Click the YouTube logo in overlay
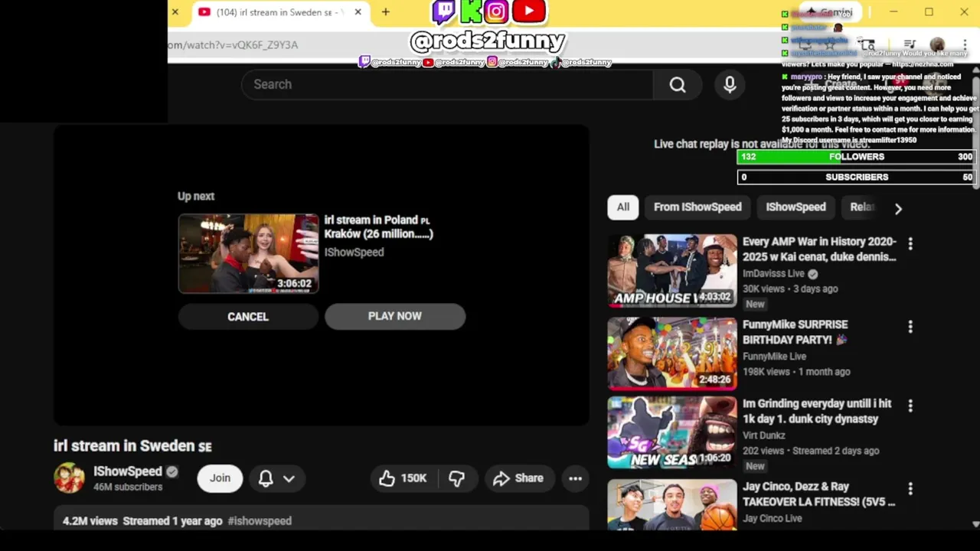The image size is (980, 551). (529, 11)
